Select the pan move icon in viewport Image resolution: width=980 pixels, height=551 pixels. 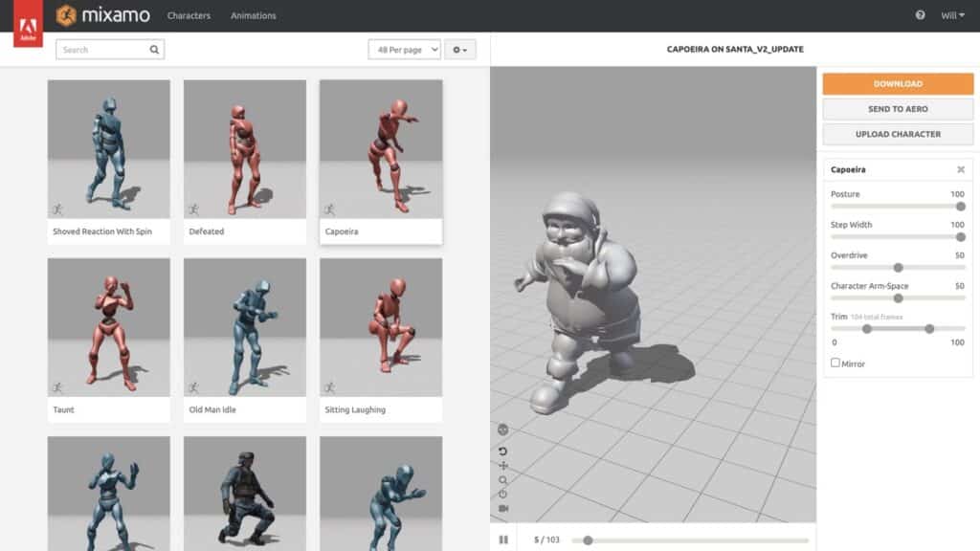503,466
